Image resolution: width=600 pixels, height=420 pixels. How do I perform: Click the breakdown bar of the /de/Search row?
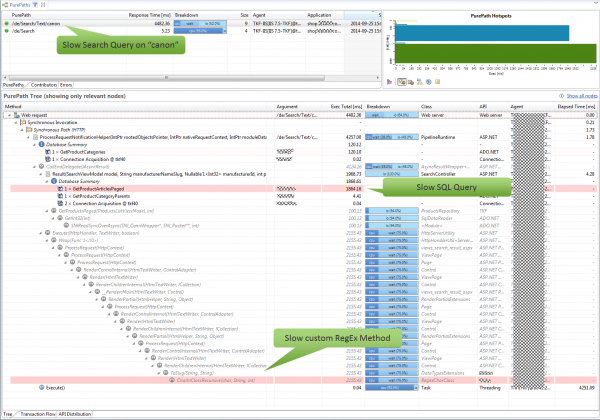[200, 31]
